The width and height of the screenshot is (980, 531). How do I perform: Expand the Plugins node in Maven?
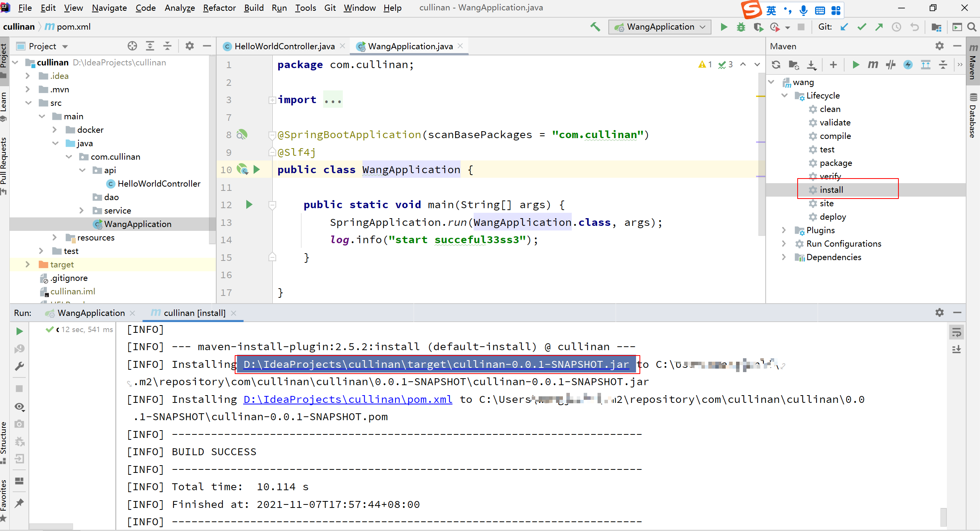[x=784, y=230]
